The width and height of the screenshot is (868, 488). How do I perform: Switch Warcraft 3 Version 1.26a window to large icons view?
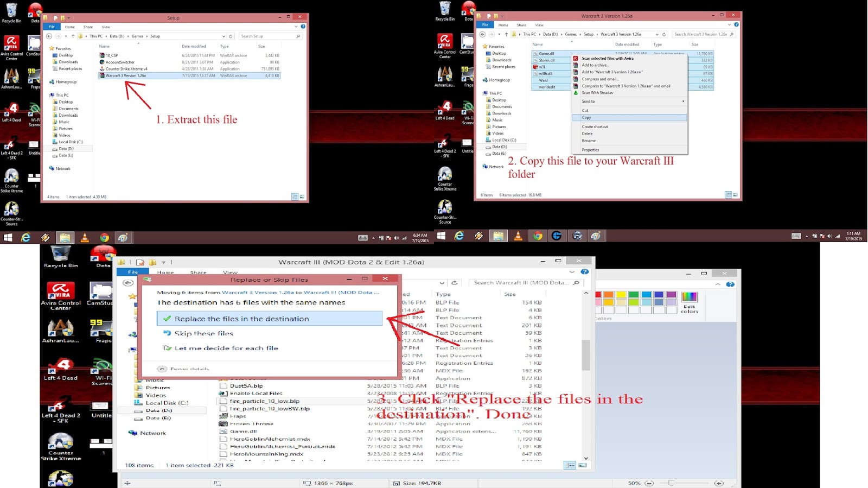click(735, 195)
